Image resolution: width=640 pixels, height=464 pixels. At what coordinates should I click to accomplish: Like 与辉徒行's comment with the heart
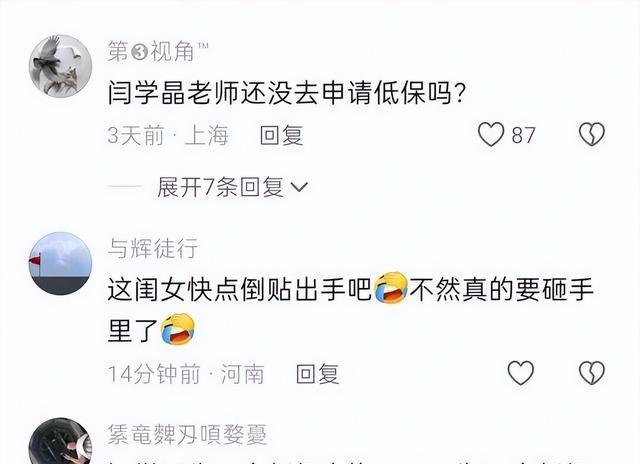point(520,373)
